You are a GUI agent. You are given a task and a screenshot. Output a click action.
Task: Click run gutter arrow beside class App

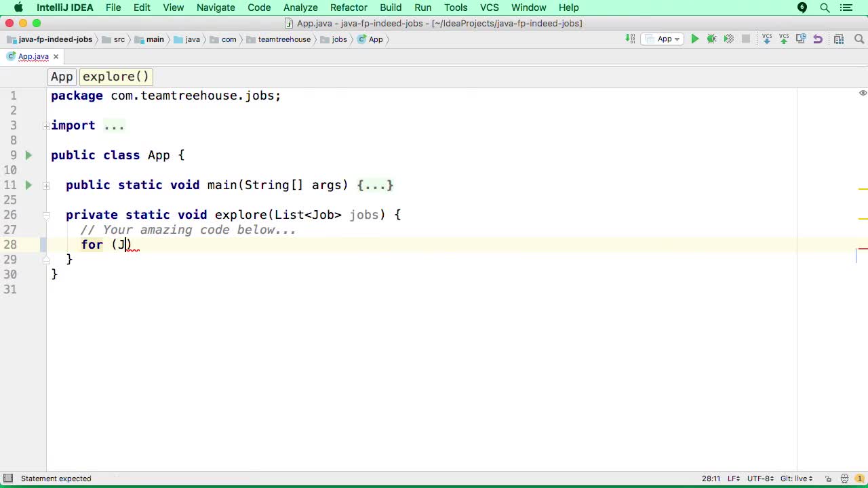[x=28, y=155]
